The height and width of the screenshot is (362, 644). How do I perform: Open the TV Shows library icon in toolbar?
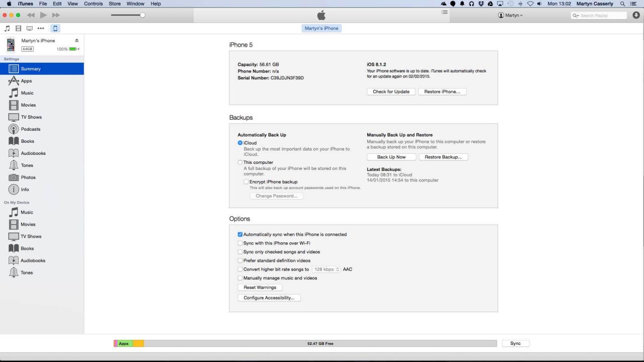[30, 29]
